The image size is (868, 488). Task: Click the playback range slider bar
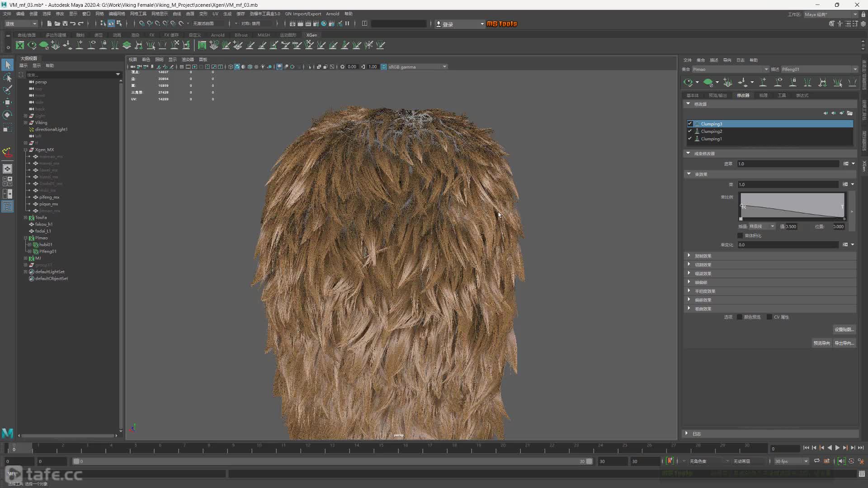[332, 461]
